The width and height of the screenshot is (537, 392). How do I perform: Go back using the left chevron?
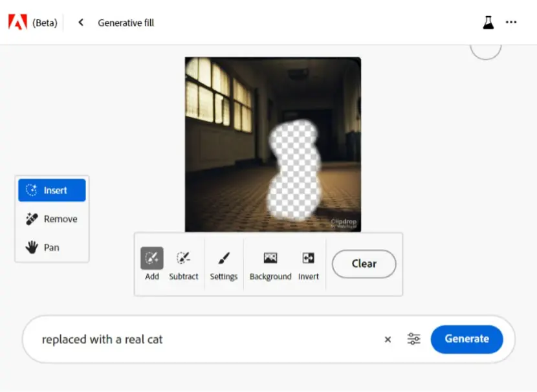(x=81, y=23)
